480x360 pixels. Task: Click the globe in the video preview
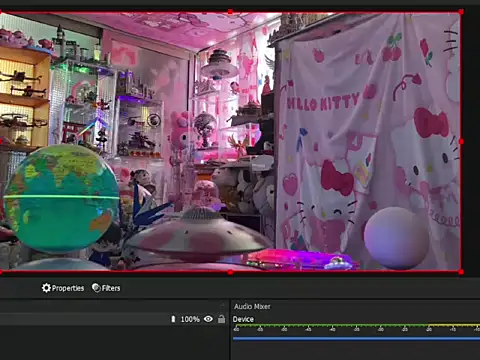click(x=62, y=198)
